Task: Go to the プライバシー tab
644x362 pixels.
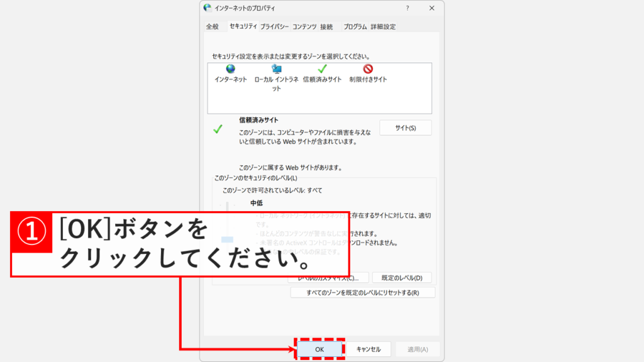Action: pos(274,27)
